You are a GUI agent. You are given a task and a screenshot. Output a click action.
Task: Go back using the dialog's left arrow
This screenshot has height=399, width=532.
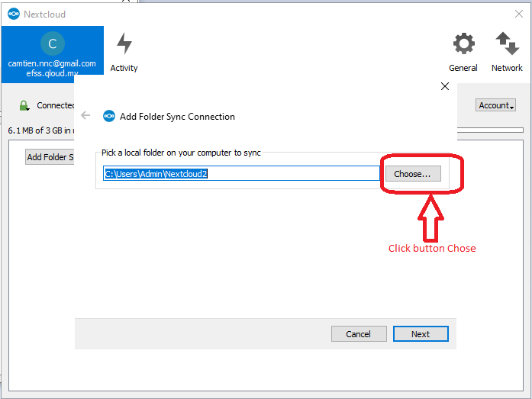85,116
